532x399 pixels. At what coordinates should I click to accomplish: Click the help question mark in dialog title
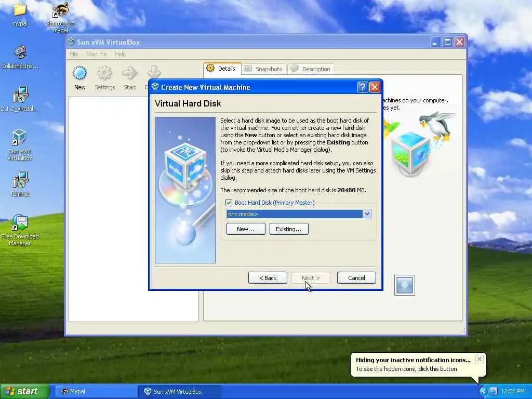tap(362, 87)
